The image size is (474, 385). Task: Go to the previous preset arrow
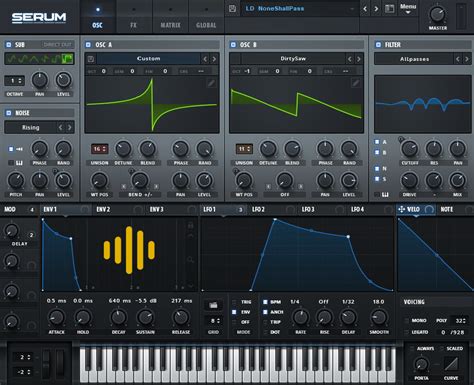click(x=365, y=9)
